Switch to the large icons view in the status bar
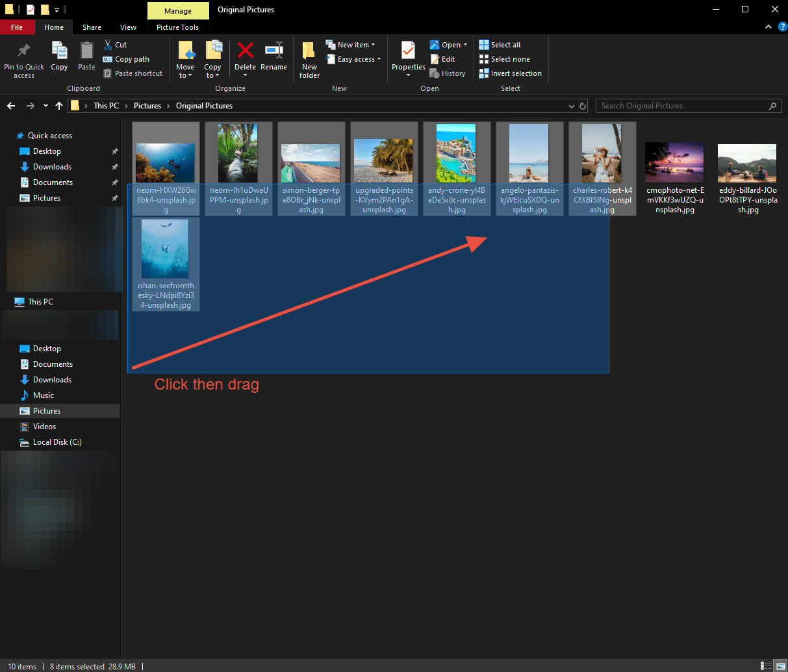 coord(780,666)
